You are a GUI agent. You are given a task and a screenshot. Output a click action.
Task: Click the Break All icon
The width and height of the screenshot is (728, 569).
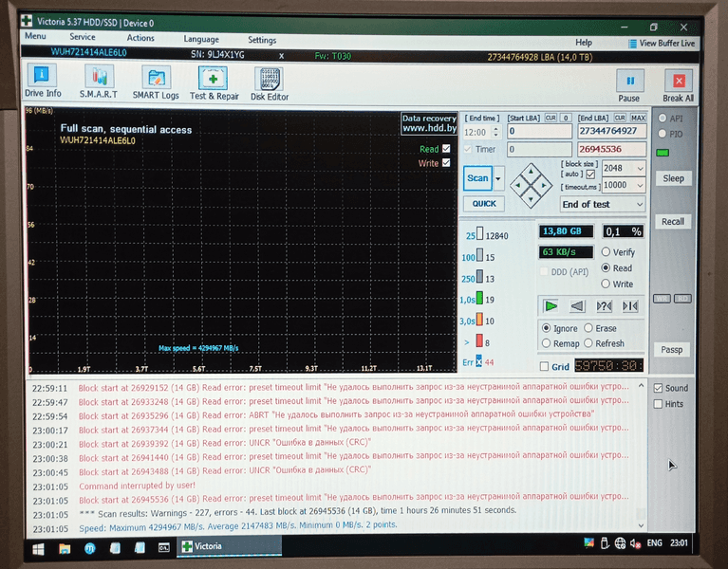pos(678,83)
